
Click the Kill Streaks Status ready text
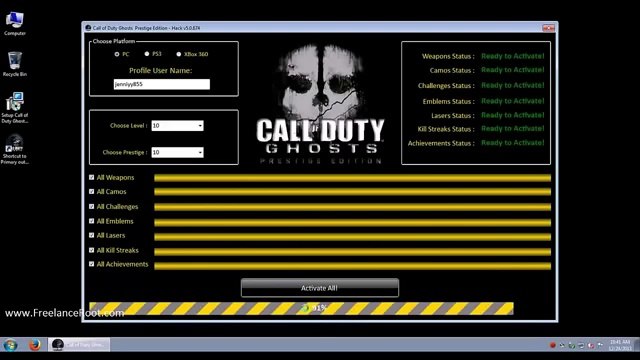513,129
